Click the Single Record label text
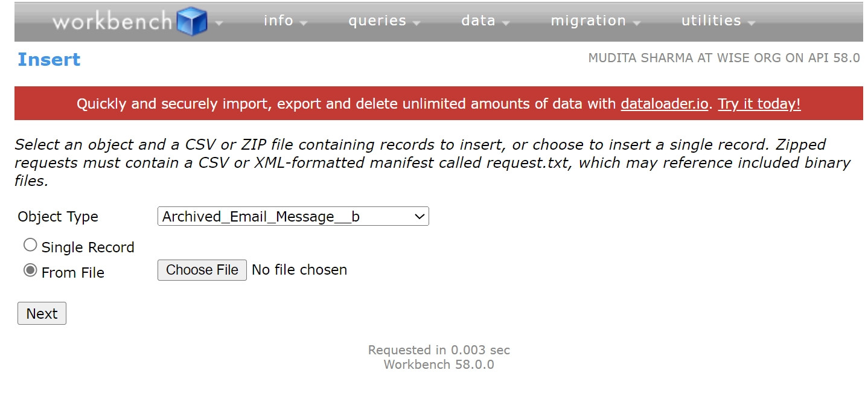The image size is (868, 402). point(88,247)
